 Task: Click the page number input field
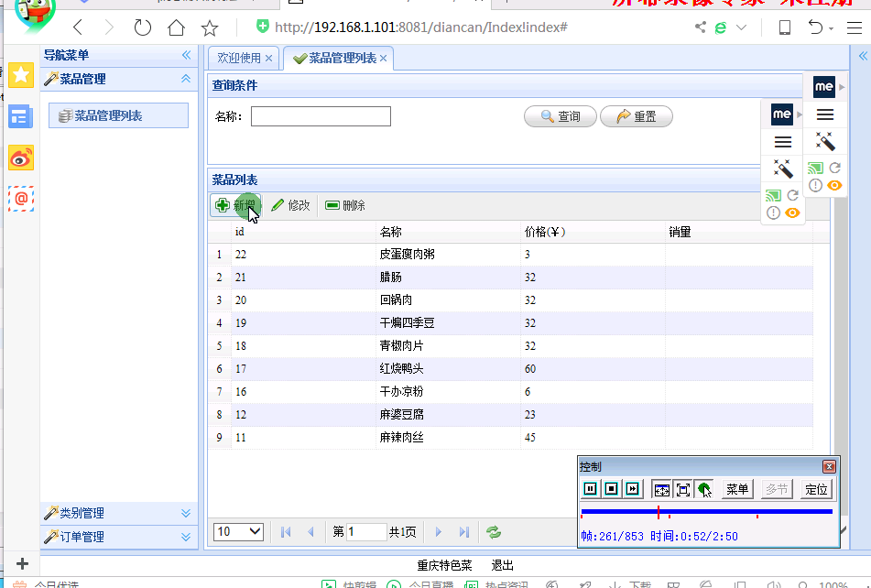[x=365, y=532]
